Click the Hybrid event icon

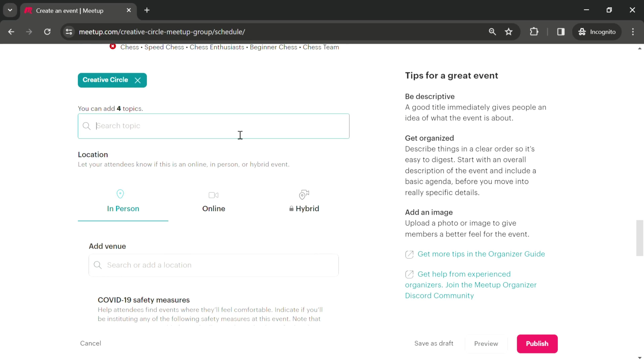(304, 194)
